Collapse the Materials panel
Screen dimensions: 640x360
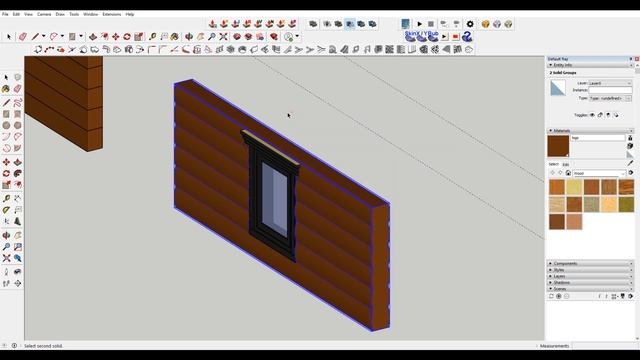click(550, 131)
